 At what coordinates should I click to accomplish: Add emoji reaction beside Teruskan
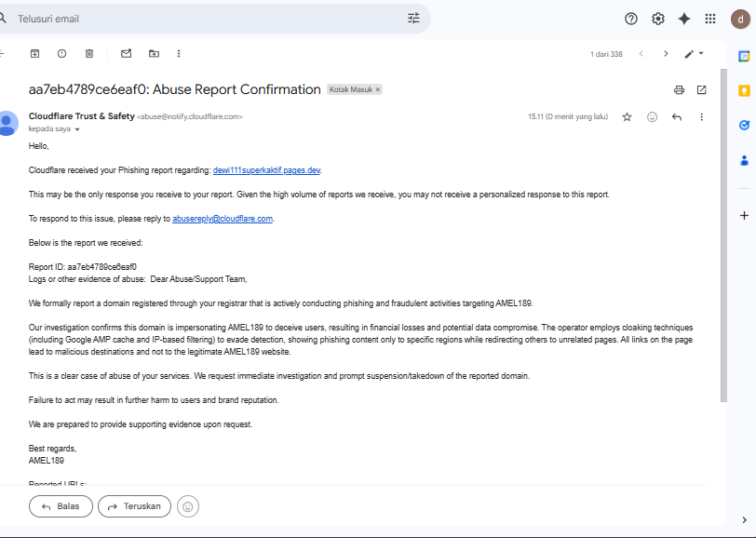188,506
